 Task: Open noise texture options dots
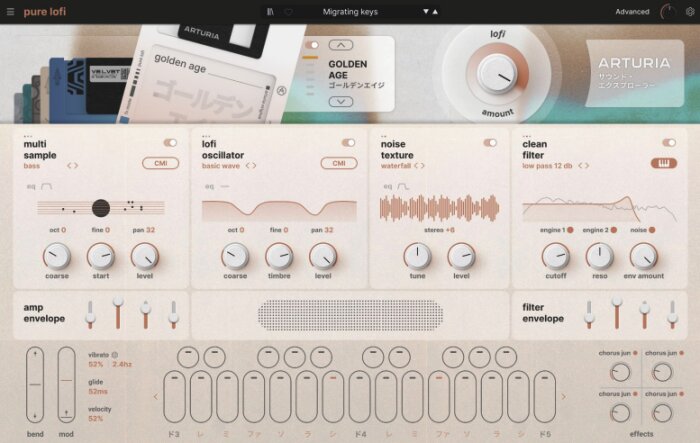(384, 136)
